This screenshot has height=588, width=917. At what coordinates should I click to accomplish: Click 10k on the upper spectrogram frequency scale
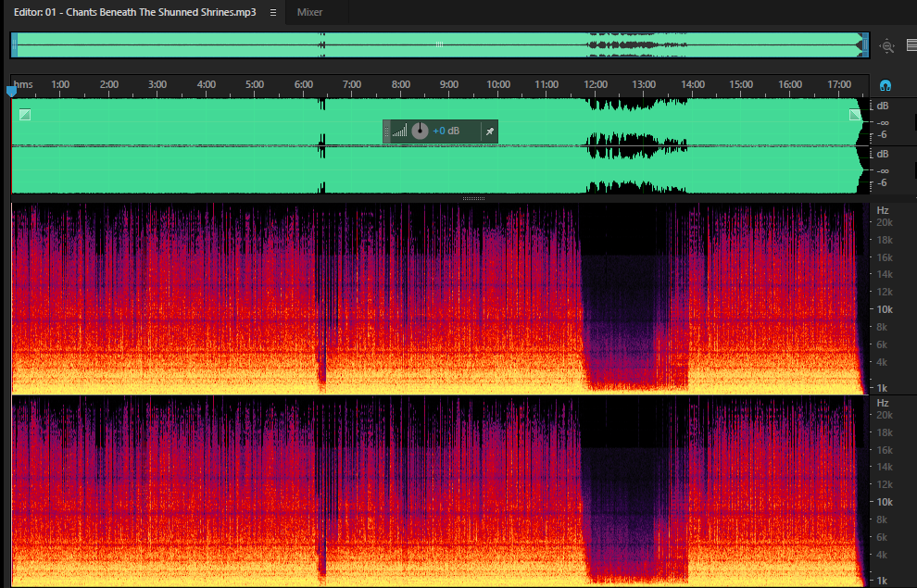885,309
